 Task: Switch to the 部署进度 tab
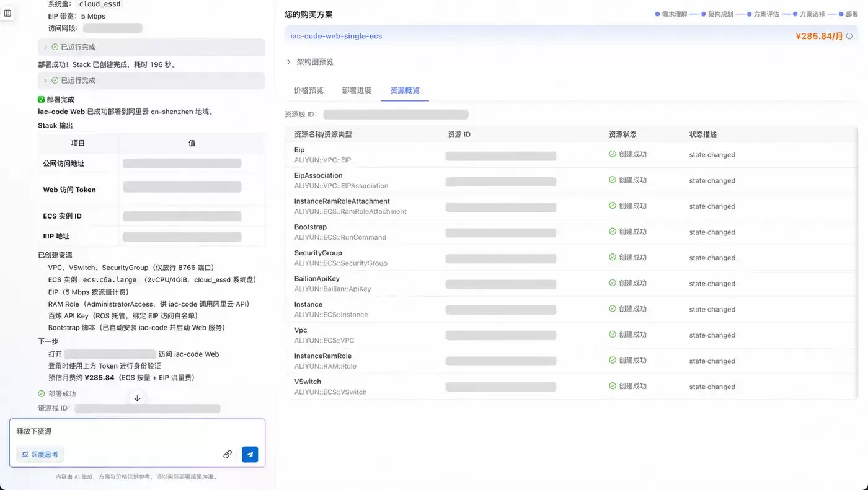[357, 90]
